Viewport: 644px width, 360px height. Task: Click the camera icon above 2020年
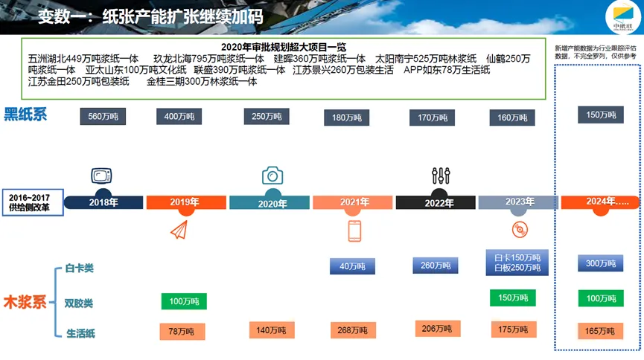(x=272, y=176)
